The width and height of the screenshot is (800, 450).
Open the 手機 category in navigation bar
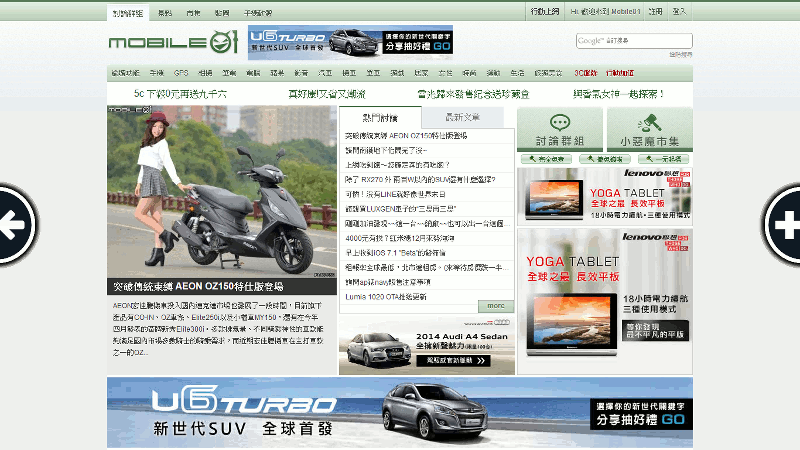coord(157,73)
